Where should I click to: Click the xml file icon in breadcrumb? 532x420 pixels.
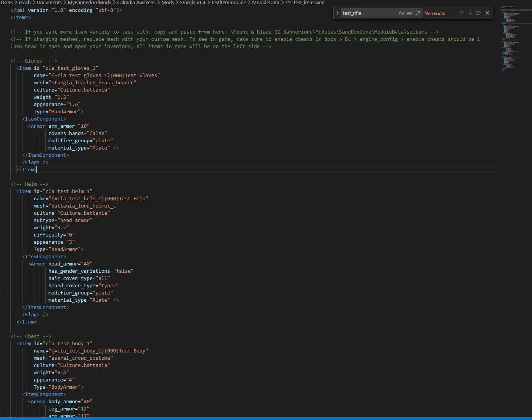pyautogui.click(x=288, y=3)
